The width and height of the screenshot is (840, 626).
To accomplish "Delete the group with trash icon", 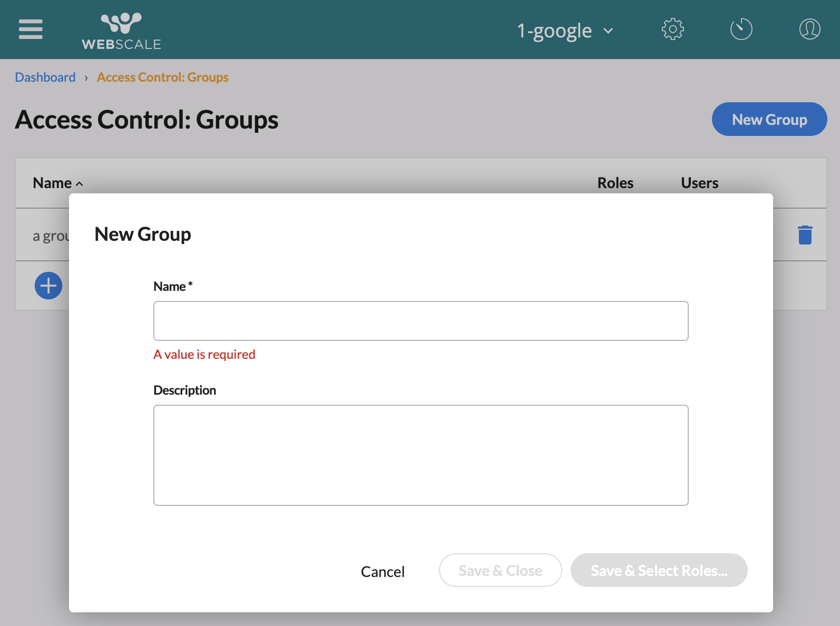I will pyautogui.click(x=805, y=235).
